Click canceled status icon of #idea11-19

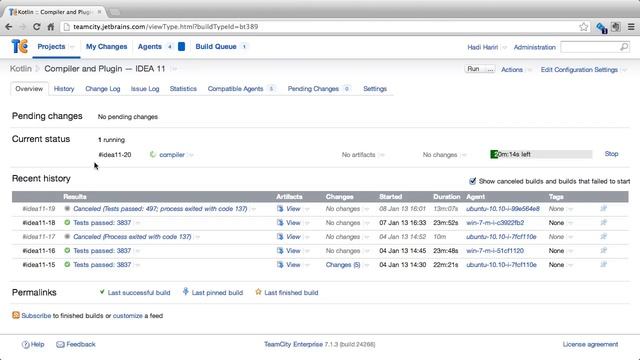pos(67,209)
